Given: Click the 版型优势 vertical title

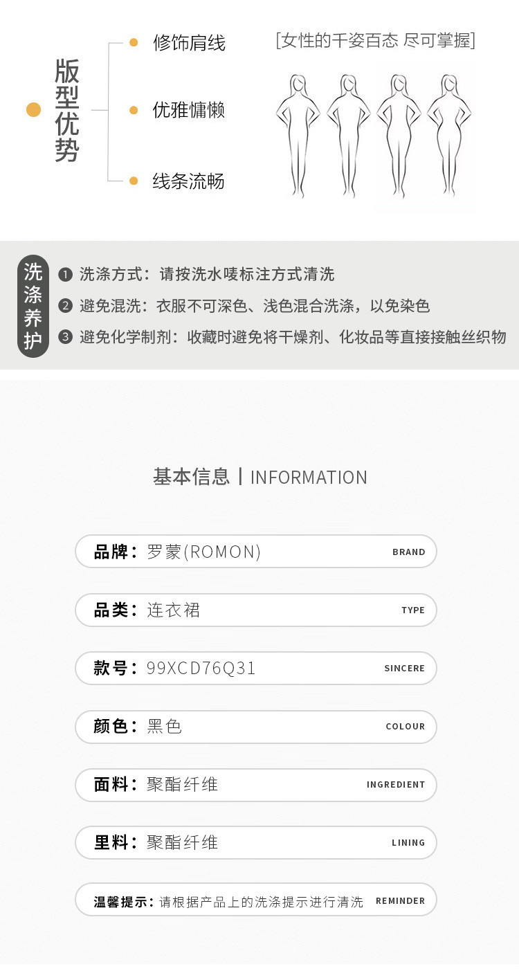Looking at the screenshot, I should pos(67,111).
